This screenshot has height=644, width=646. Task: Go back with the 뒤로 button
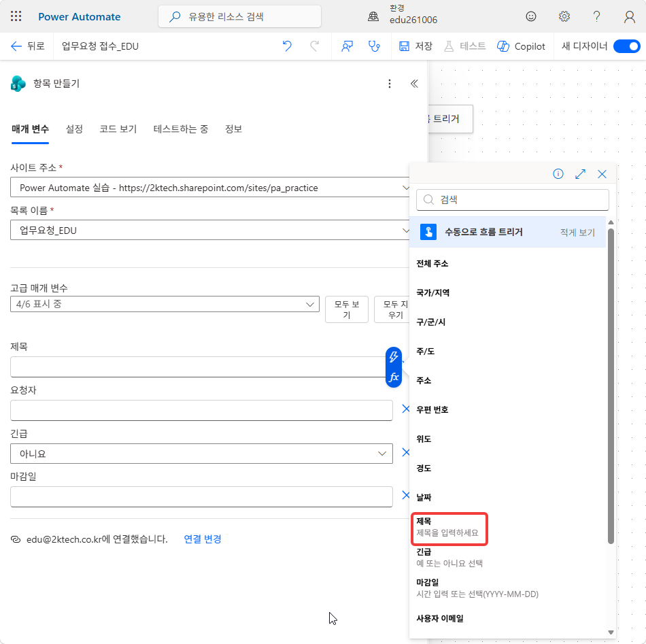(28, 46)
